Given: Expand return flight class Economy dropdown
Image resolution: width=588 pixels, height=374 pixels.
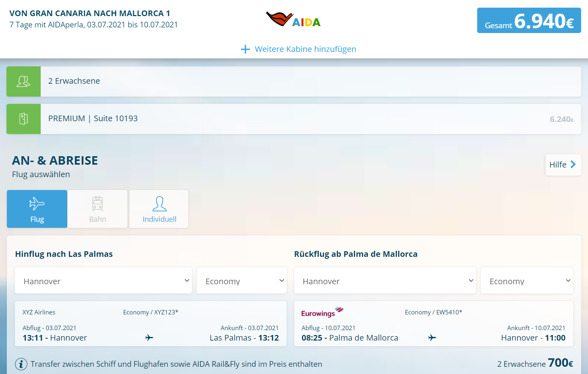Looking at the screenshot, I should tap(527, 281).
